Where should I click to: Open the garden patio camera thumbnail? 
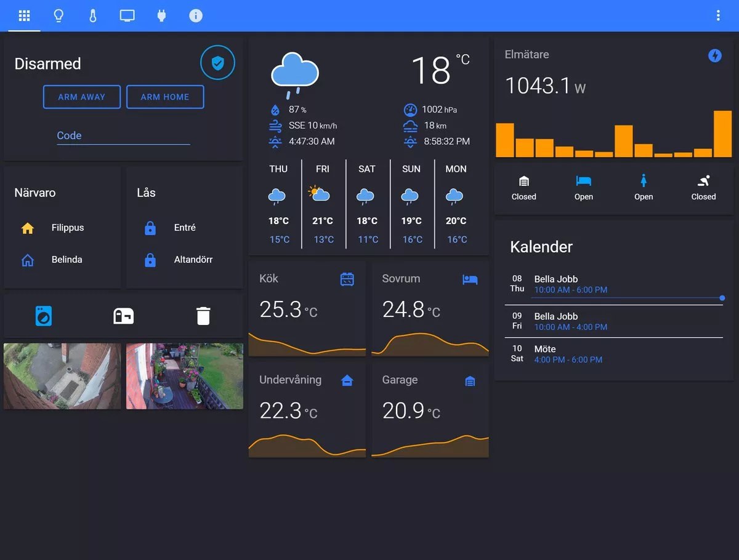(x=185, y=376)
